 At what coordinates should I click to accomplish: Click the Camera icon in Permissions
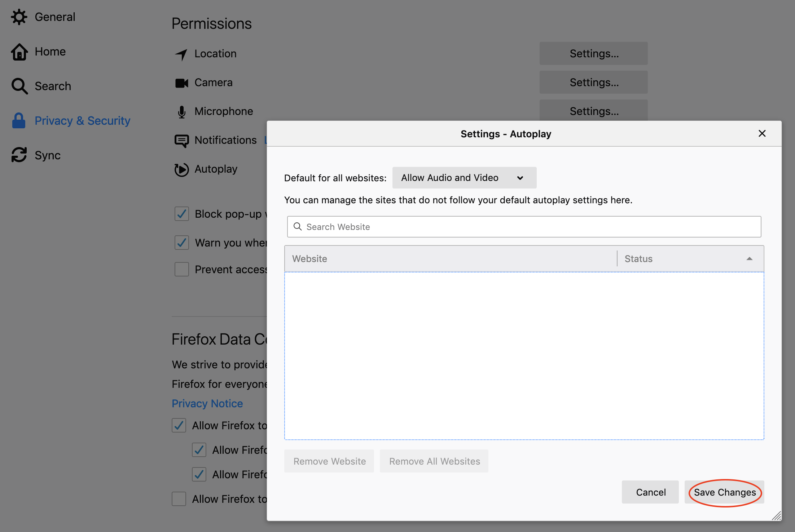pos(181,83)
